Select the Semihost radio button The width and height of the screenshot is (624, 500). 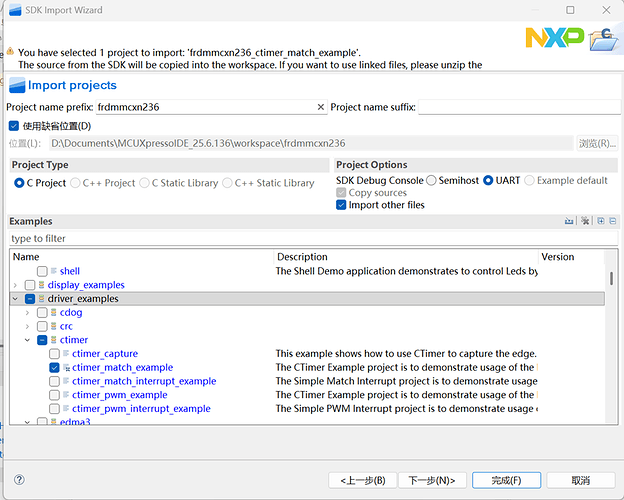[431, 181]
